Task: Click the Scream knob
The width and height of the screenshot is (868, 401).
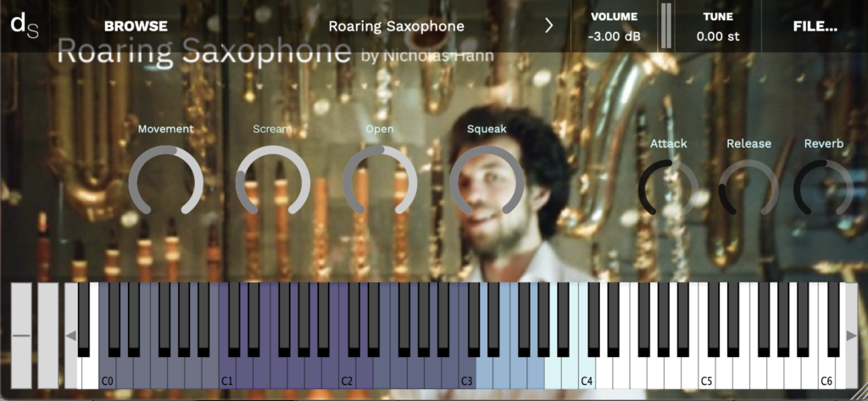Action: click(x=272, y=181)
